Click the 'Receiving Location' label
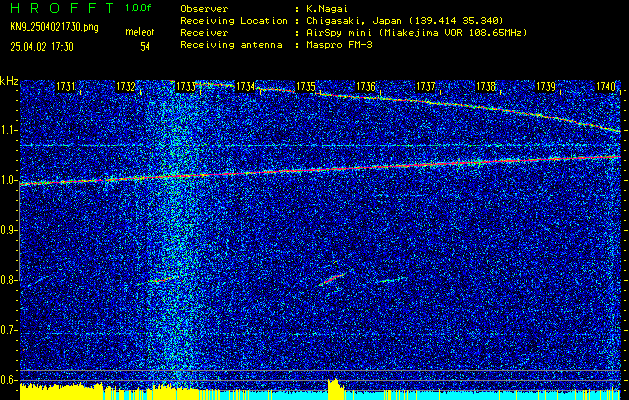Image resolution: width=629 pixels, height=400 pixels. pyautogui.click(x=234, y=21)
